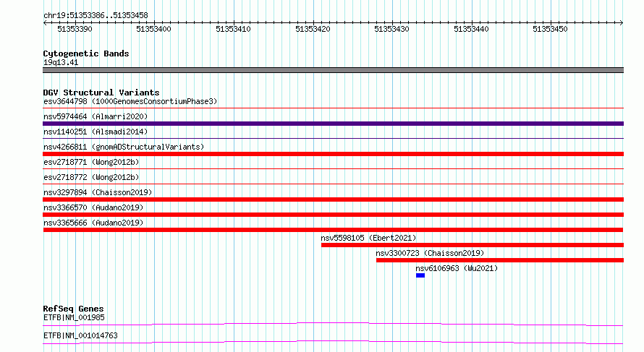
Task: Select the nsv4266811 red variant bar
Action: pyautogui.click(x=333, y=154)
